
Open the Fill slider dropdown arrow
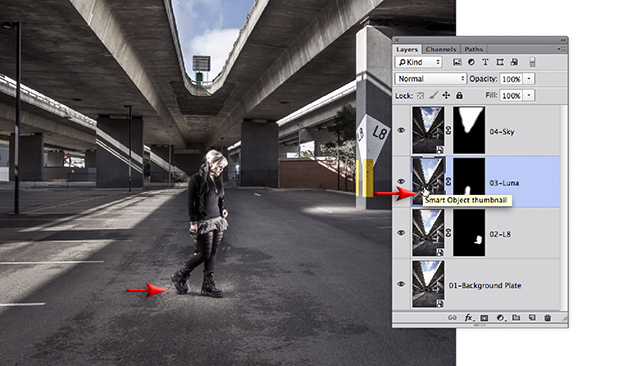(x=529, y=96)
